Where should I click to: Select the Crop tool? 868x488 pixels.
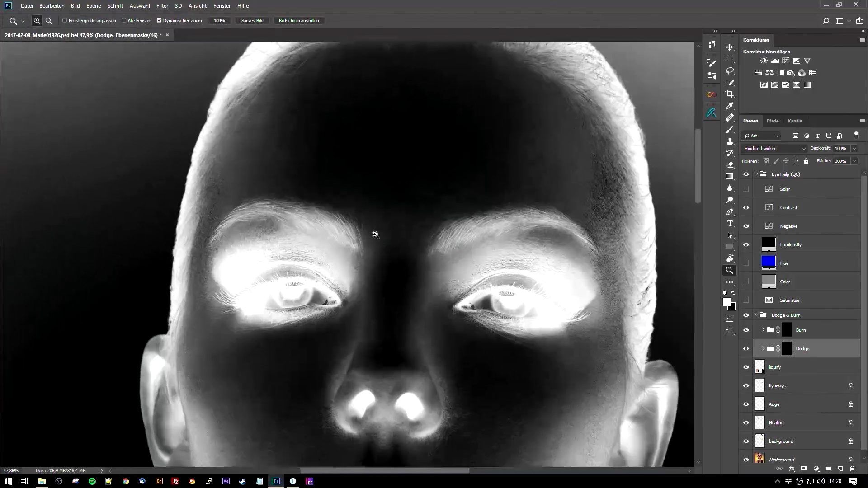point(730,94)
